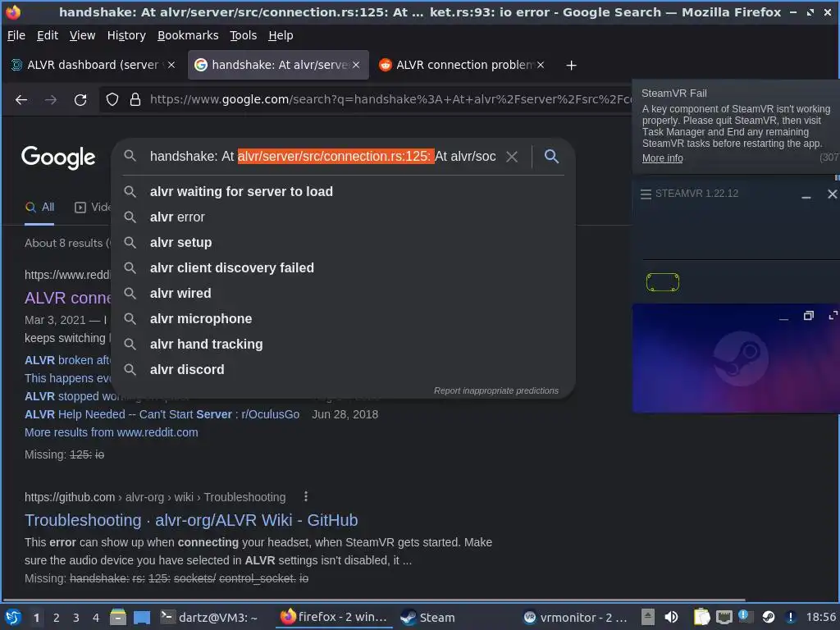Expand hidden tray items arrow
840x630 pixels.
[648, 618]
